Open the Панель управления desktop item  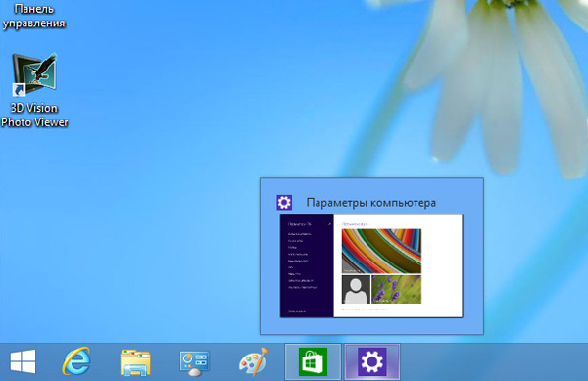pyautogui.click(x=34, y=16)
